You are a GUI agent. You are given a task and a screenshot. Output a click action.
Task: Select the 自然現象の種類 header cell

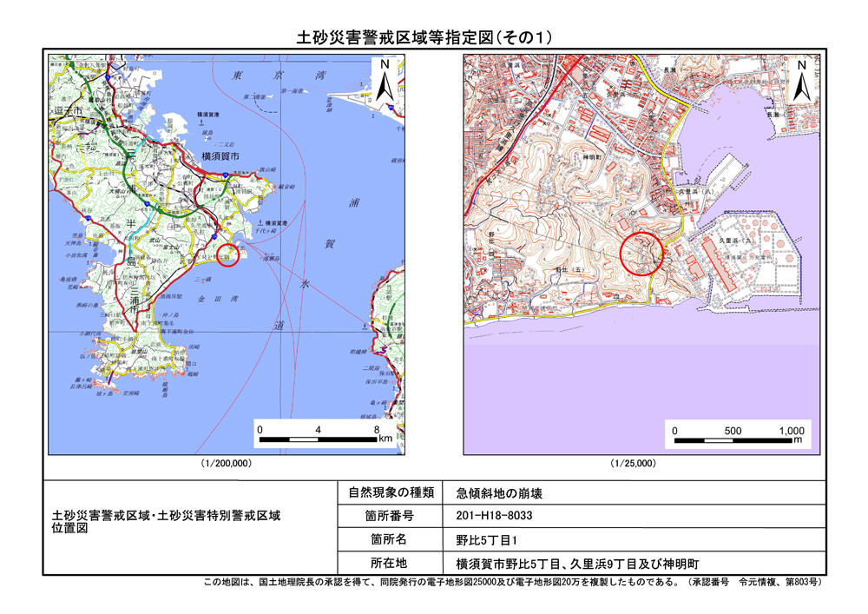coord(390,493)
